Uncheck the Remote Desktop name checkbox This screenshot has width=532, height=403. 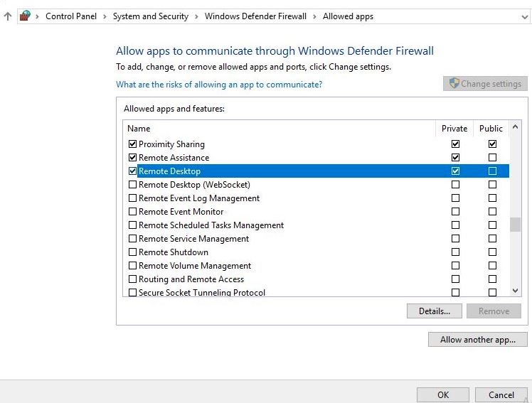pos(132,171)
